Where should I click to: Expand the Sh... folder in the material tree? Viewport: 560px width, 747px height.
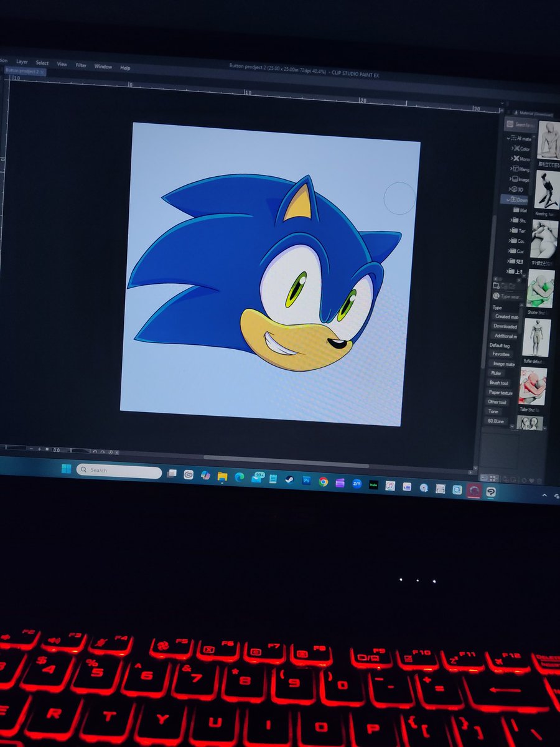click(x=511, y=220)
